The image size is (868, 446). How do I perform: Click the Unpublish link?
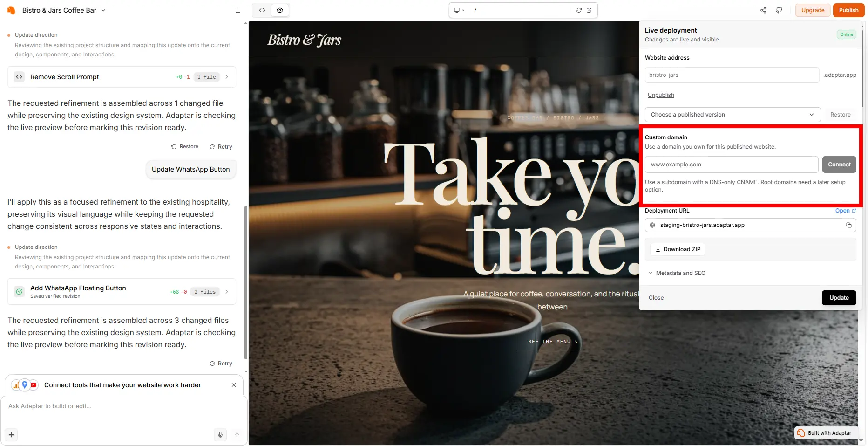pos(661,95)
